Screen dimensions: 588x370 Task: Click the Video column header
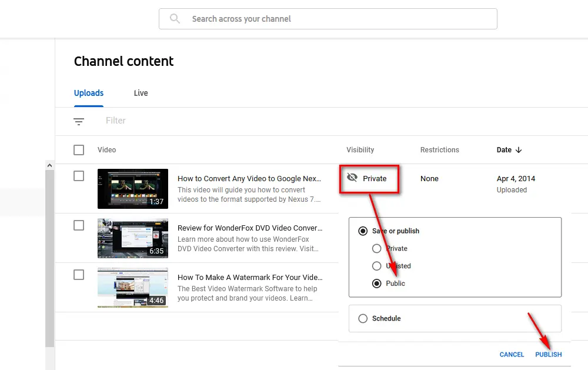point(106,150)
